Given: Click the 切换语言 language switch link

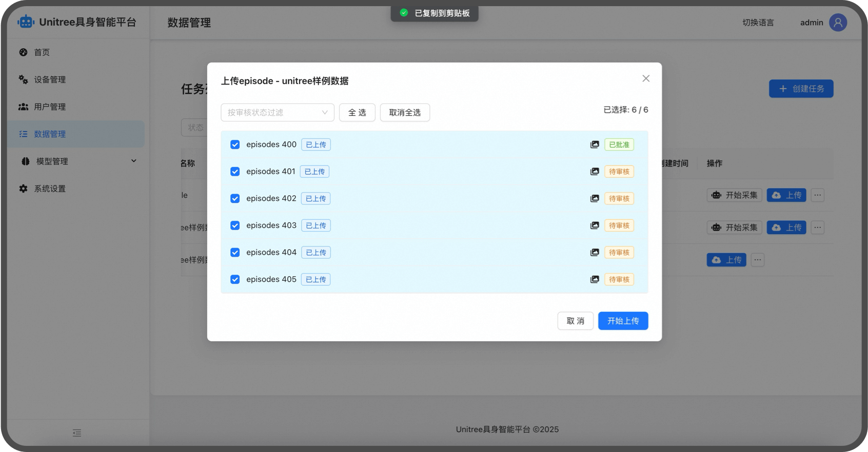Looking at the screenshot, I should pyautogui.click(x=758, y=23).
